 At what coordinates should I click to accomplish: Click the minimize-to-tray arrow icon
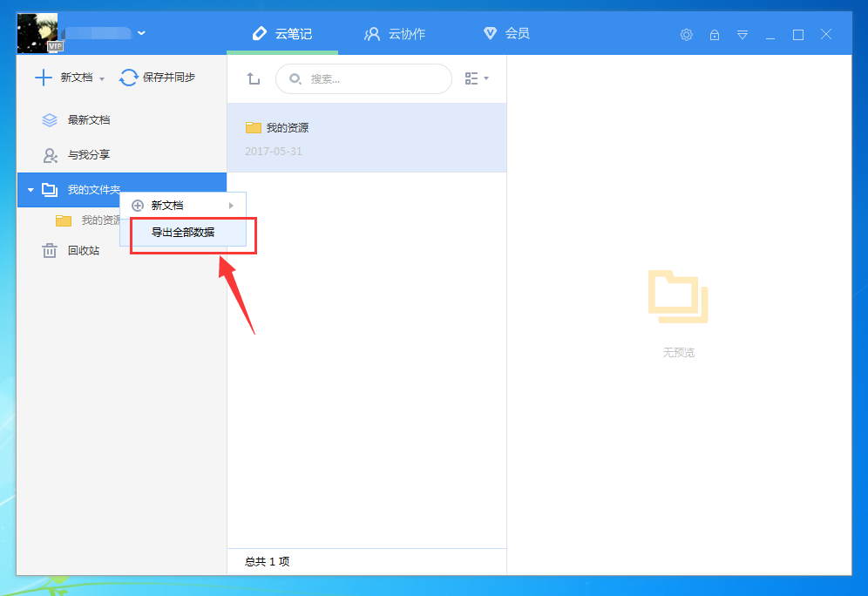(x=743, y=35)
